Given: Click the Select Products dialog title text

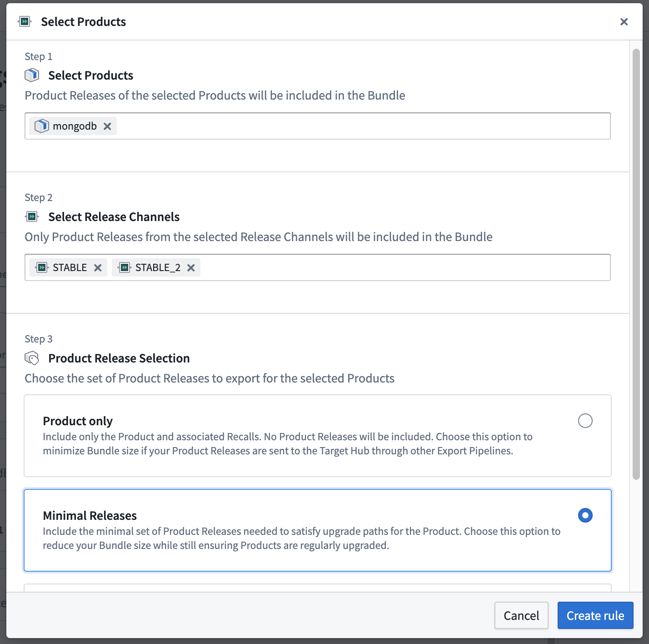Looking at the screenshot, I should click(84, 22).
